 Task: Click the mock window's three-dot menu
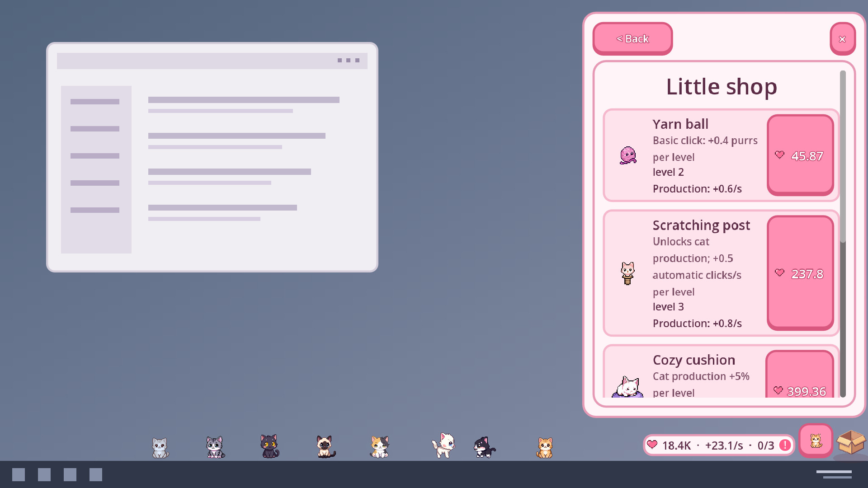pos(348,60)
